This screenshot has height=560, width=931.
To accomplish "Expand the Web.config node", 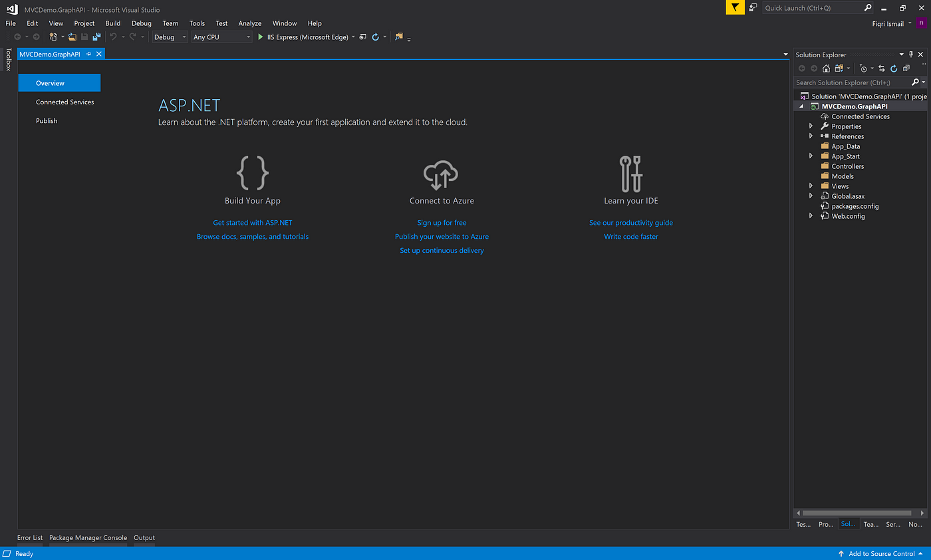I will (x=811, y=215).
